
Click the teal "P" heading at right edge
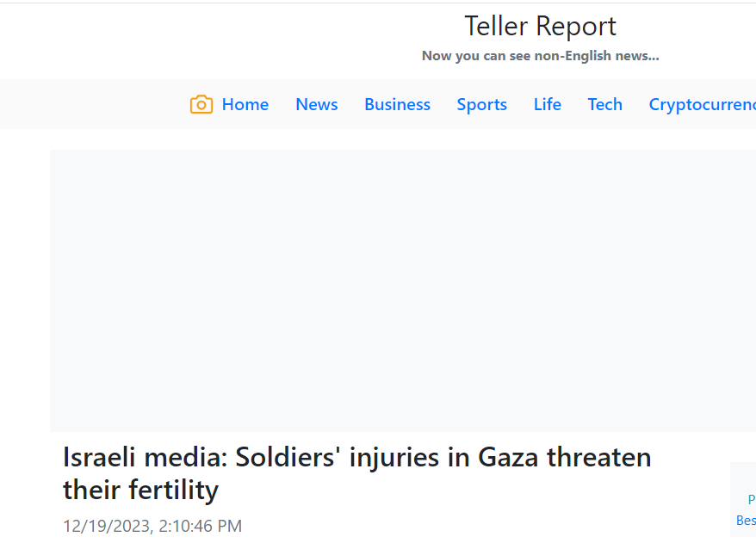(x=751, y=499)
